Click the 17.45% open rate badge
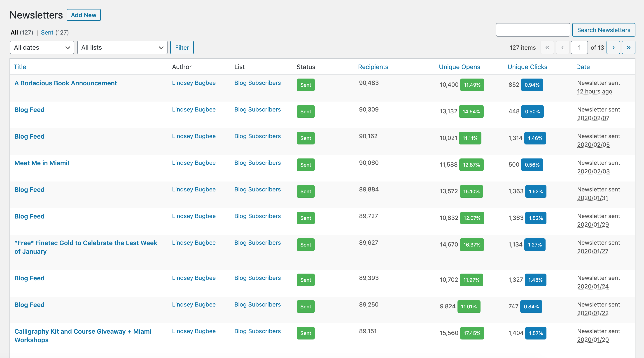 [472, 333]
